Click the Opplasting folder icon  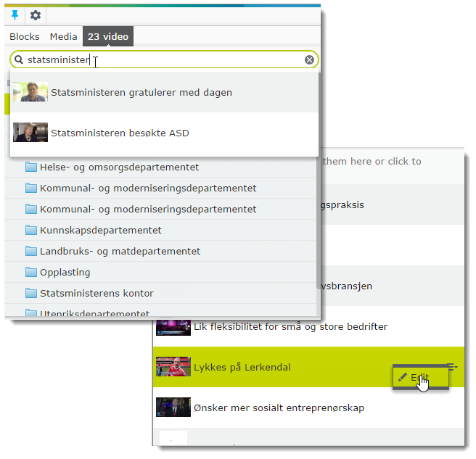[30, 273]
